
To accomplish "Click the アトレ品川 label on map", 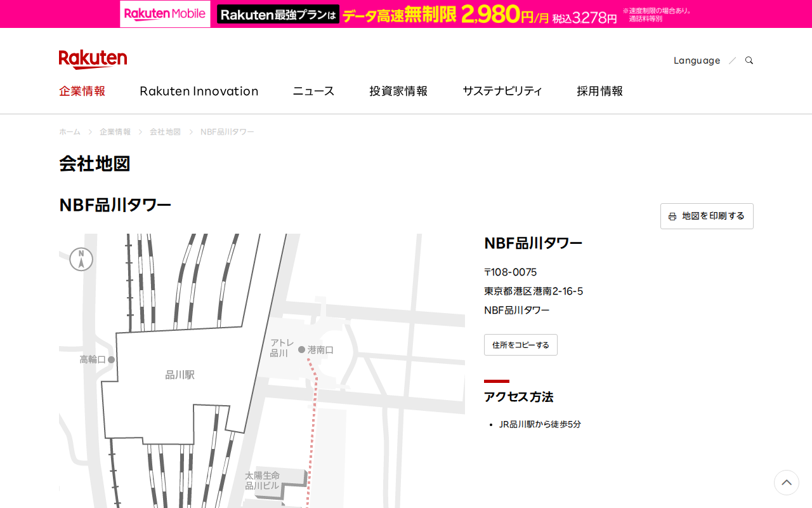I will tap(282, 348).
